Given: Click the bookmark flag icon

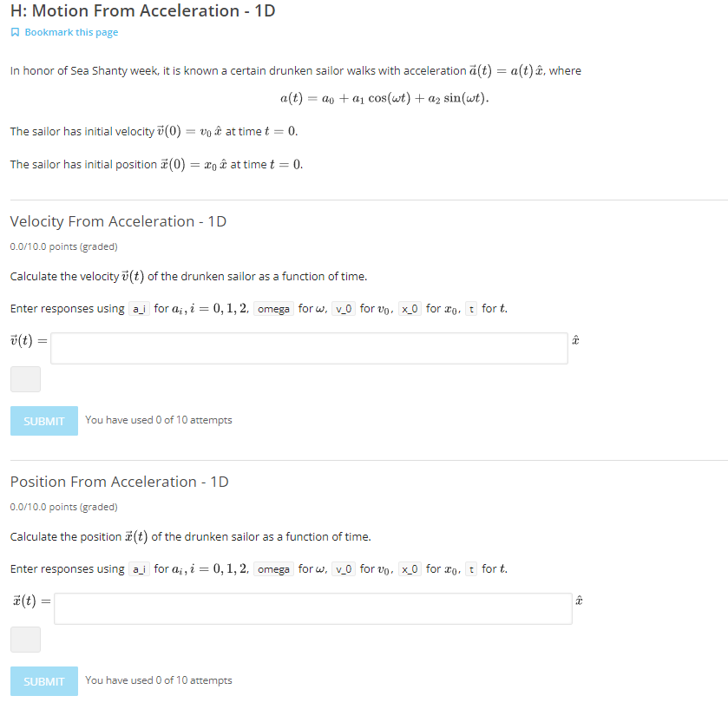Looking at the screenshot, I should 12,31.
